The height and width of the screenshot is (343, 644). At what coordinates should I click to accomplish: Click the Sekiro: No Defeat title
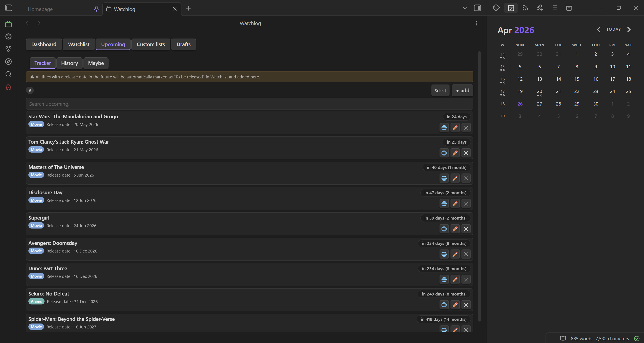49,294
